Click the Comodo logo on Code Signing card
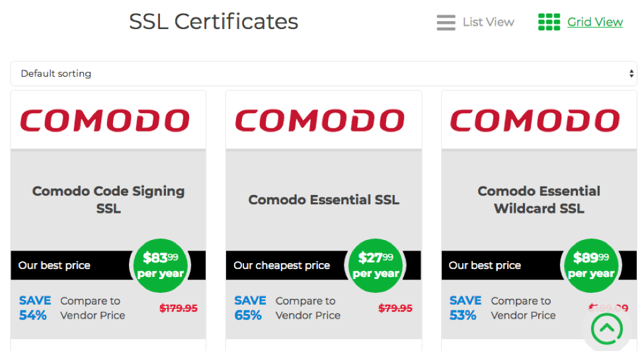 [104, 121]
